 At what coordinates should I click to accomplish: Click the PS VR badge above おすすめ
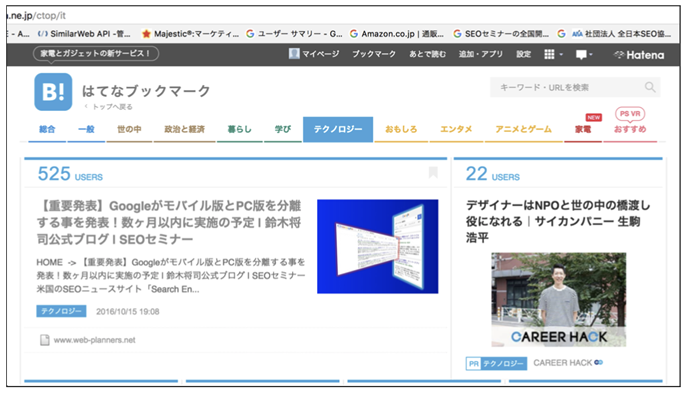pos(630,114)
